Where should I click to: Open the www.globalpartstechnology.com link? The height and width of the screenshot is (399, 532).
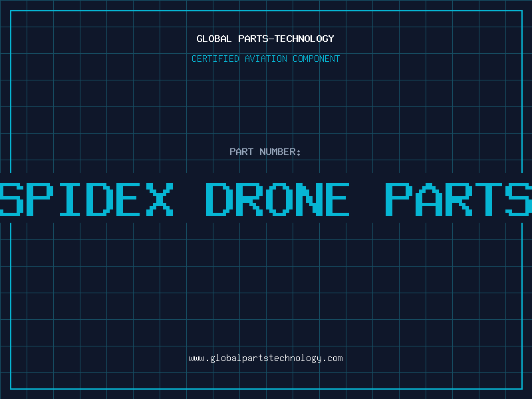click(265, 358)
